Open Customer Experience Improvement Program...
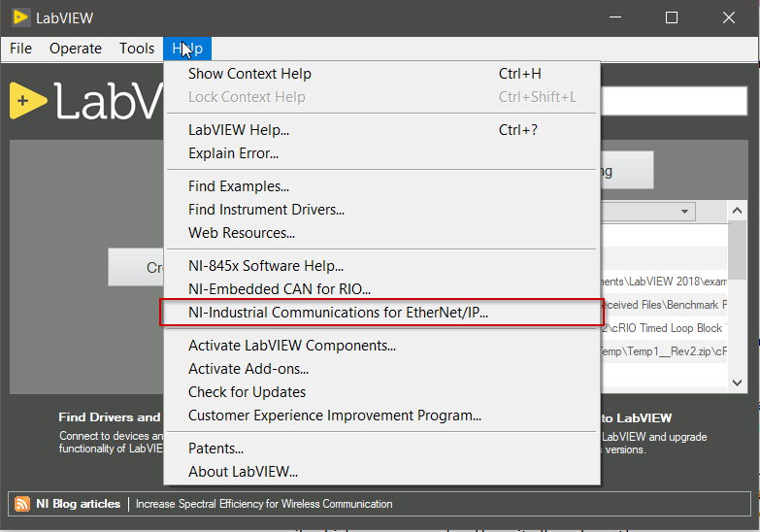The height and width of the screenshot is (532, 760). [381, 416]
